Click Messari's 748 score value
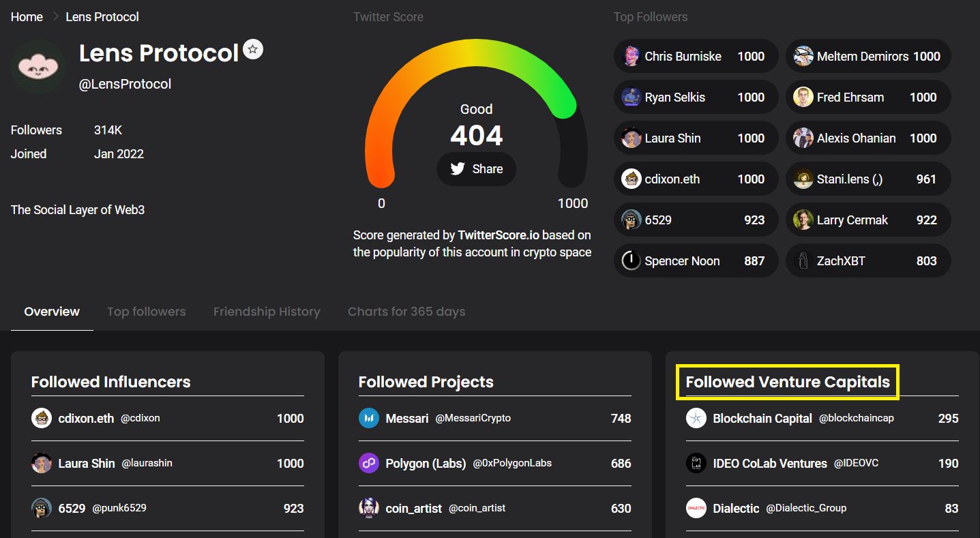 click(x=621, y=419)
